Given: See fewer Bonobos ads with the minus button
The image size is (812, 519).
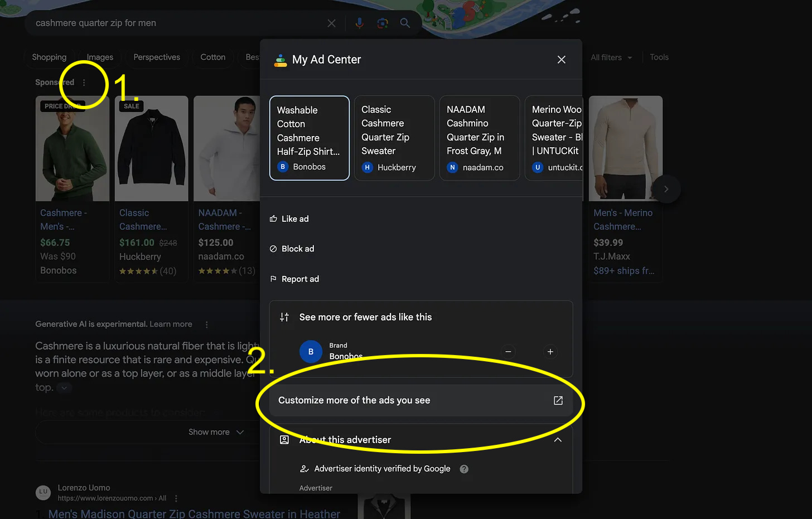Looking at the screenshot, I should tap(508, 352).
